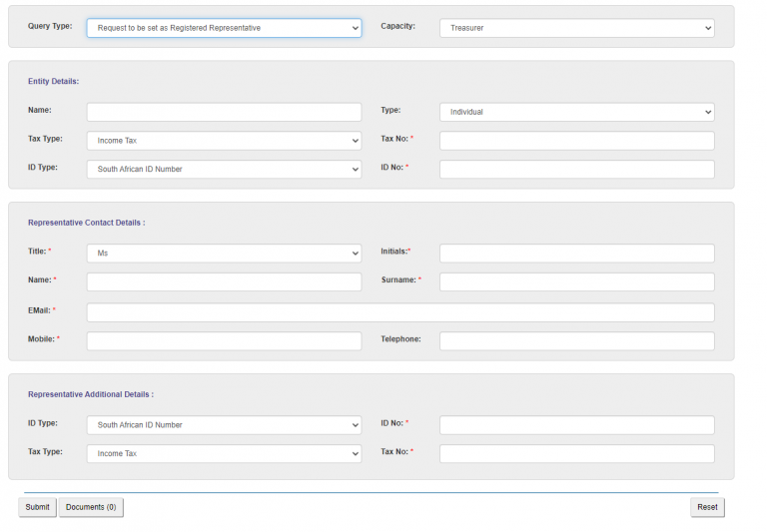Select the Surname input field

click(576, 282)
